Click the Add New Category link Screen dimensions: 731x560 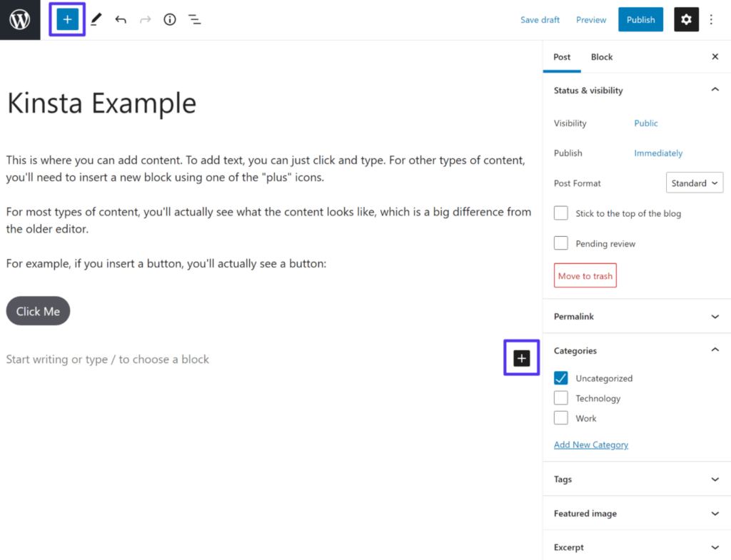click(591, 444)
